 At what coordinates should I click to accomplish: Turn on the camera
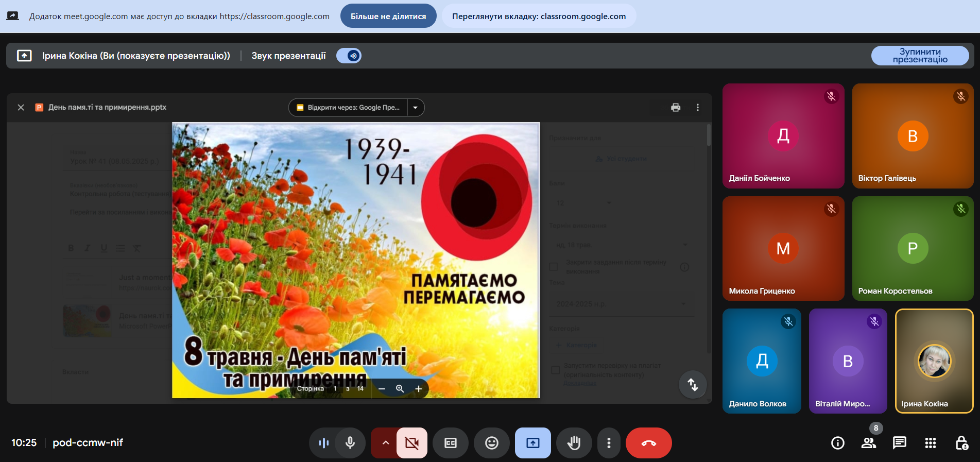coord(411,443)
